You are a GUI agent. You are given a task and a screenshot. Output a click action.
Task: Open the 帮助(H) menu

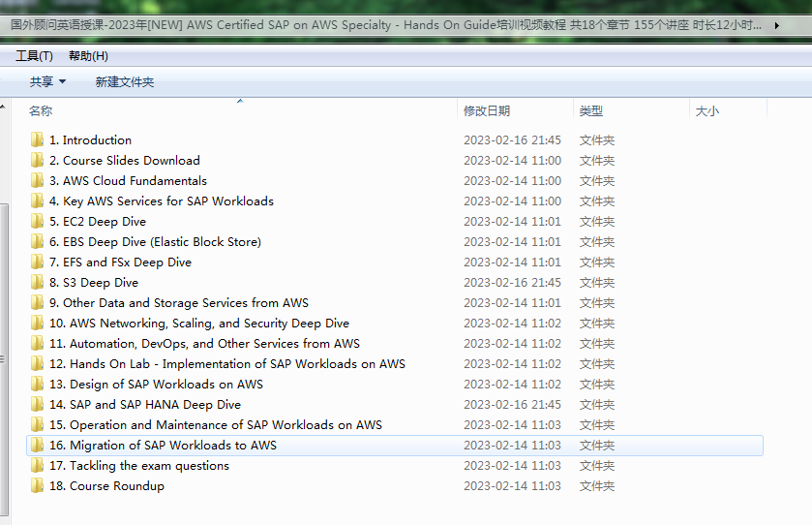coord(88,56)
